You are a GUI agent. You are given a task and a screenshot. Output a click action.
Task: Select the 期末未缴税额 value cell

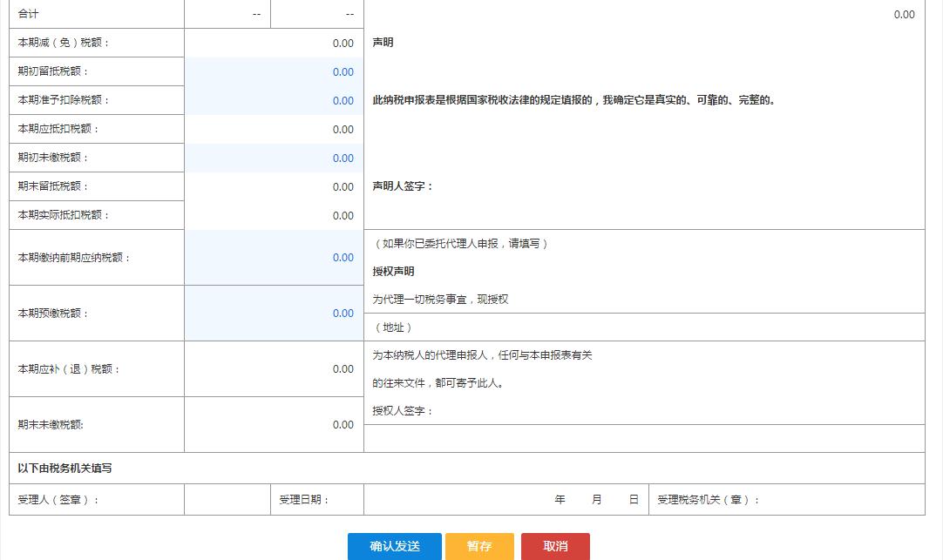point(274,425)
